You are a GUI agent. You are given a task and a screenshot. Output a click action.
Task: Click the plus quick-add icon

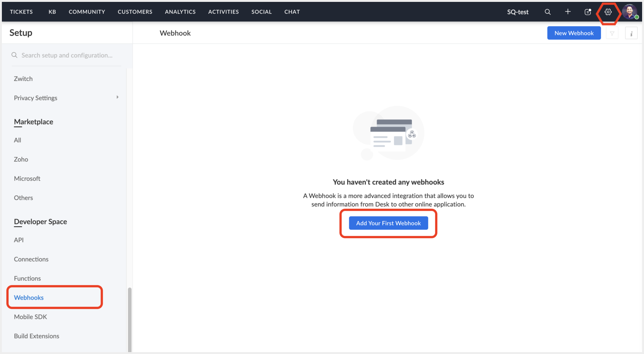click(x=568, y=12)
